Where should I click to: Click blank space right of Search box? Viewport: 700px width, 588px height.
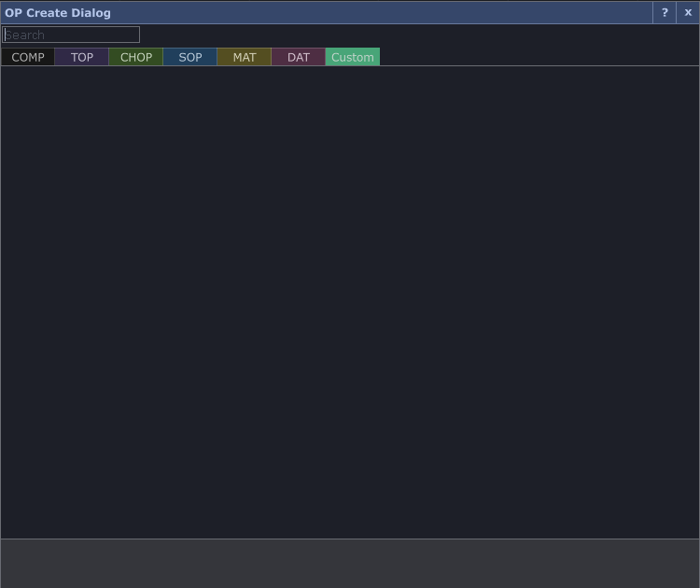(420, 35)
